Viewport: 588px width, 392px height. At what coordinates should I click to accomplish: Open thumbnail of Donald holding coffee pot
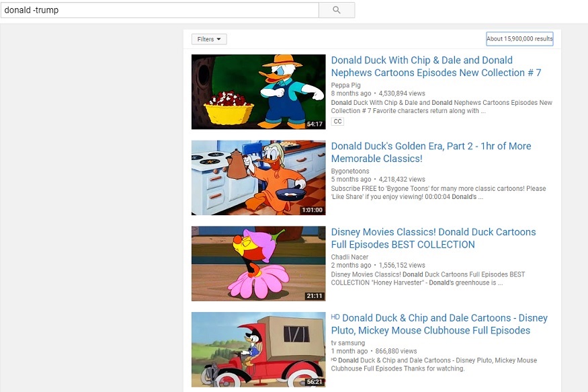pos(258,178)
